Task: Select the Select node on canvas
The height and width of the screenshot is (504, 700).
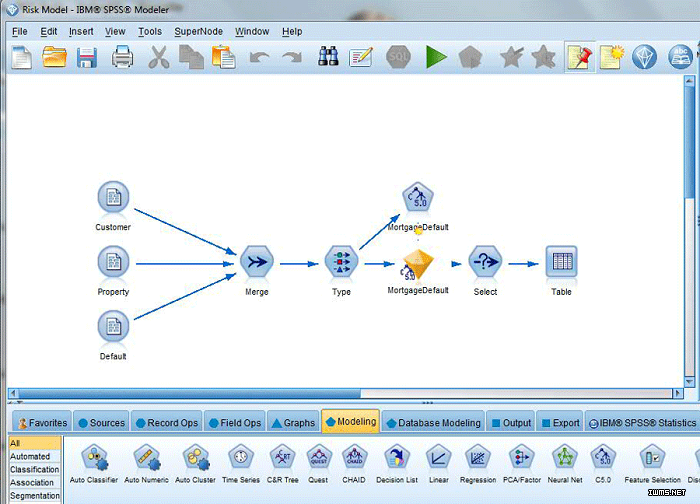Action: [485, 262]
